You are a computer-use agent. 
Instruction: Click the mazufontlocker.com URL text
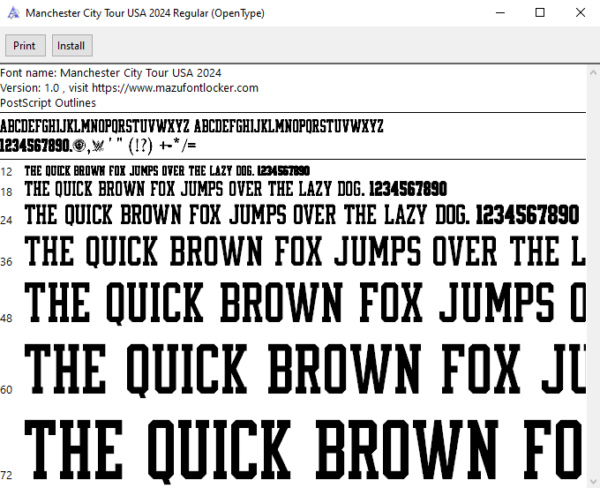pyautogui.click(x=175, y=88)
